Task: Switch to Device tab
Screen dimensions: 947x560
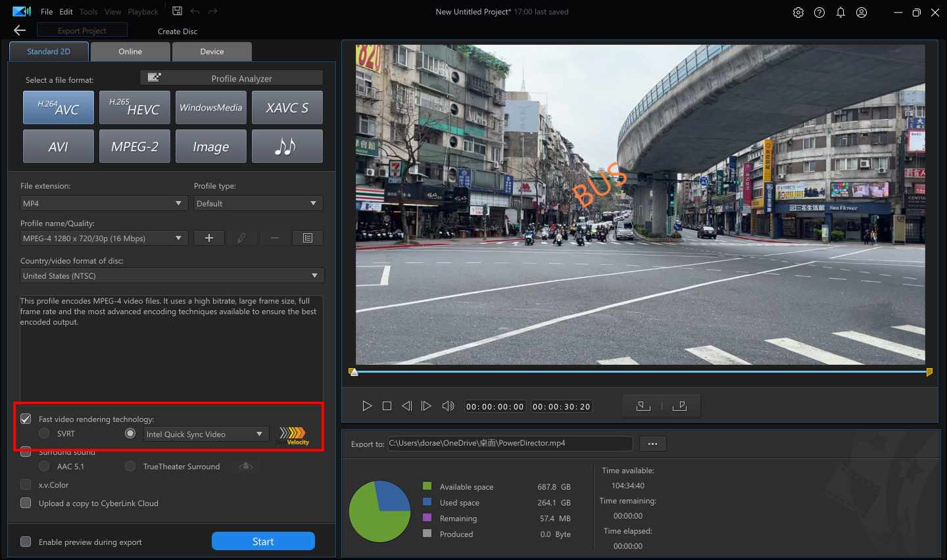Action: pyautogui.click(x=212, y=51)
